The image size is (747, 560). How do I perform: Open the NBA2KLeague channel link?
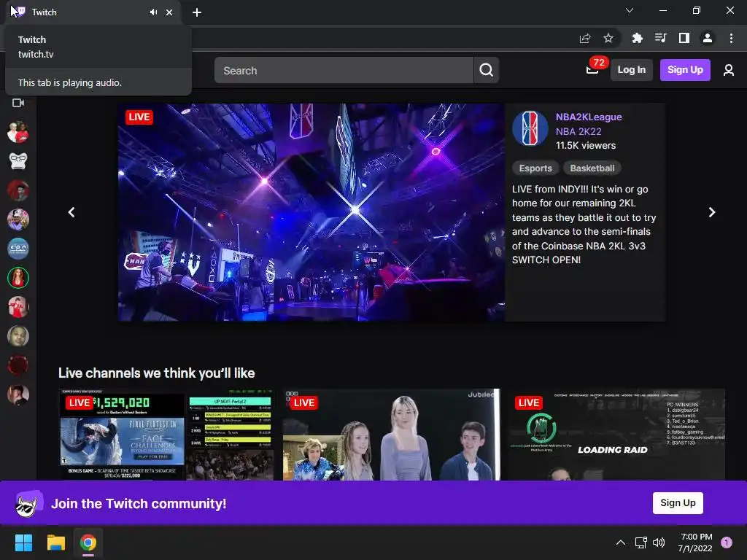click(x=589, y=117)
